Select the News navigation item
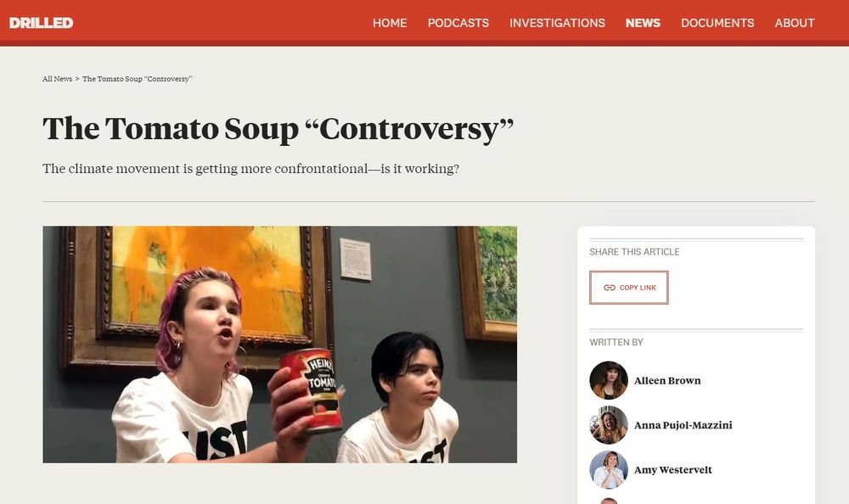Viewport: 849px width, 504px height. (x=643, y=23)
